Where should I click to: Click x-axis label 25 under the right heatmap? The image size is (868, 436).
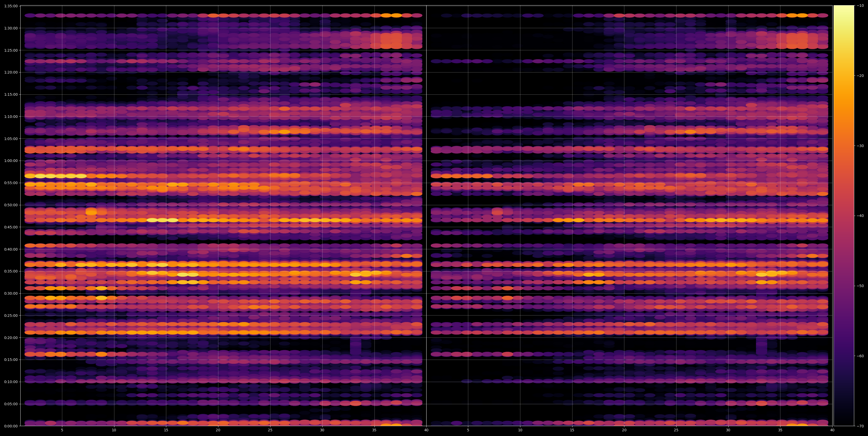pos(676,430)
